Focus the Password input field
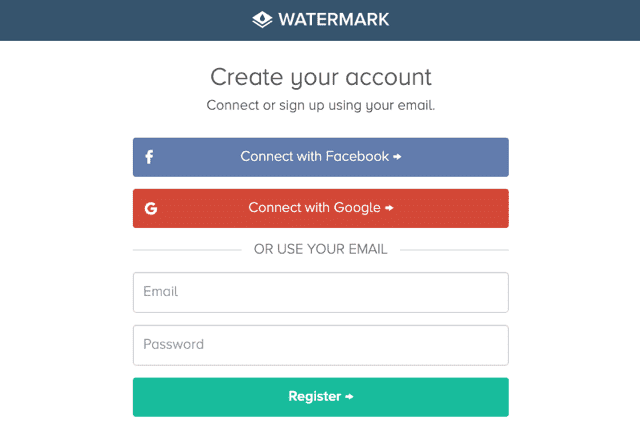Screen dimensions: 640x432 coord(320,345)
